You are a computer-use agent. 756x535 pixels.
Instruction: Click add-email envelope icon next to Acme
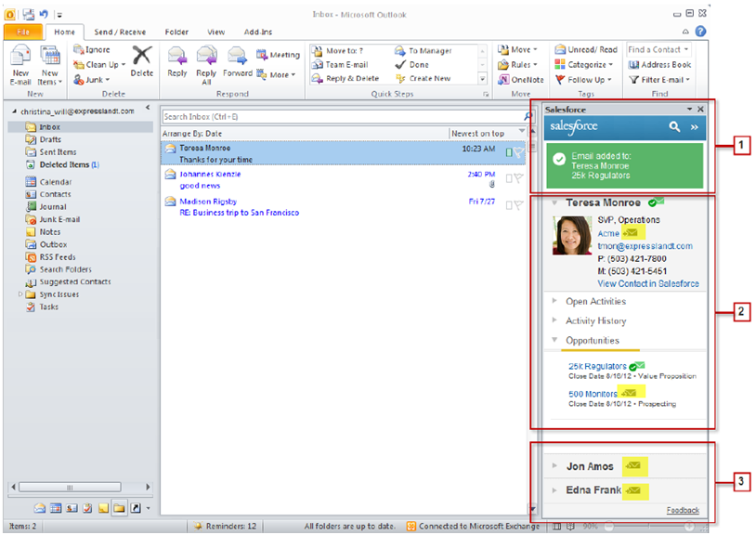pyautogui.click(x=631, y=233)
